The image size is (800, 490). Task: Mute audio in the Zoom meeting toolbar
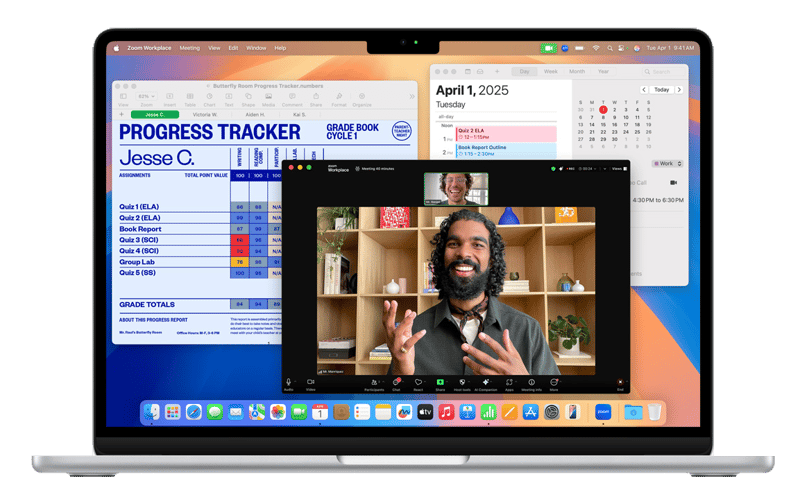pyautogui.click(x=289, y=383)
